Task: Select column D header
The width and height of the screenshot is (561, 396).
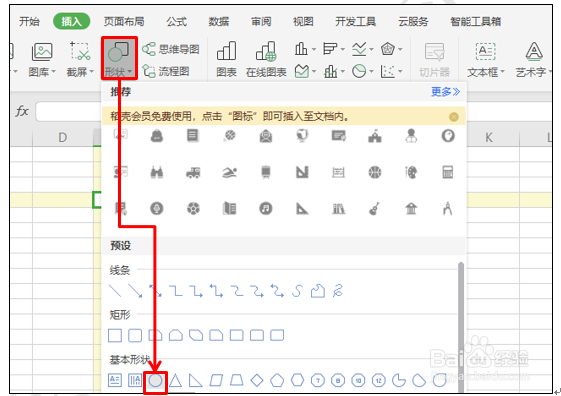Action: (63, 137)
